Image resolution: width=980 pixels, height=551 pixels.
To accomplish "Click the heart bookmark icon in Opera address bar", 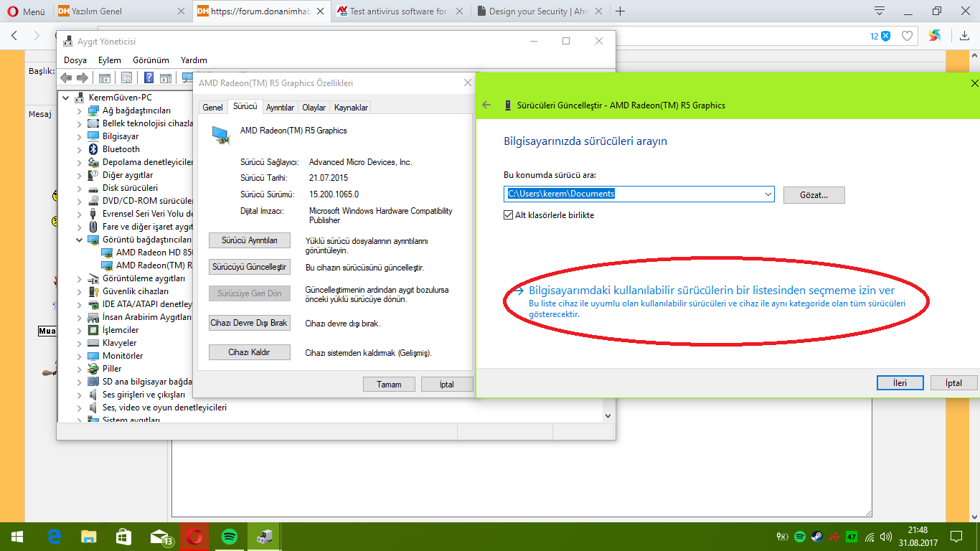I will pyautogui.click(x=908, y=36).
